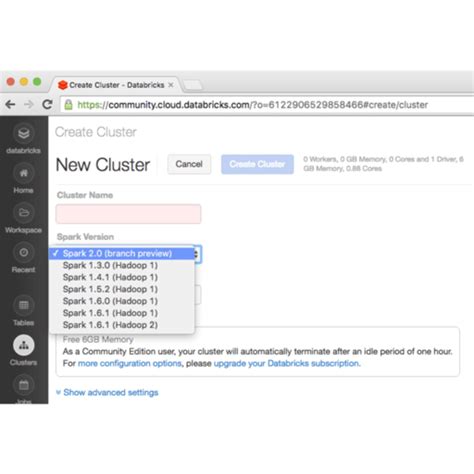Image resolution: width=474 pixels, height=474 pixels.
Task: Open the Workspace folder icon
Action: point(23,213)
